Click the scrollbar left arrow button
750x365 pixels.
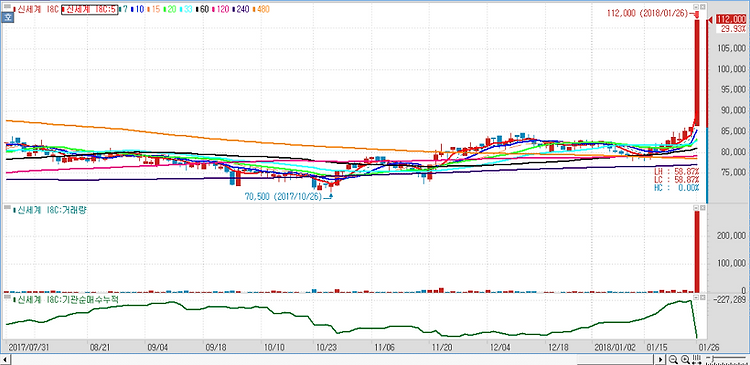(x=4, y=359)
